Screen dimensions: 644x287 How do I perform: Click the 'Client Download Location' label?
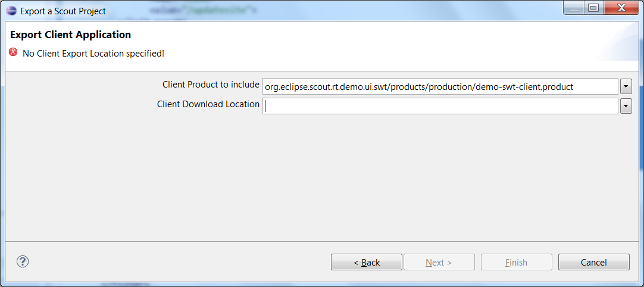tap(208, 104)
